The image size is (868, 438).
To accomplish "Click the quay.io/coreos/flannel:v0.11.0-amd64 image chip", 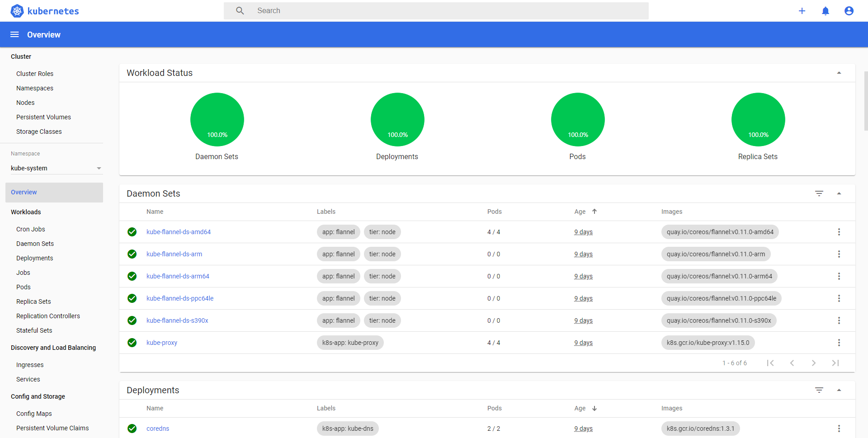I will tap(720, 232).
